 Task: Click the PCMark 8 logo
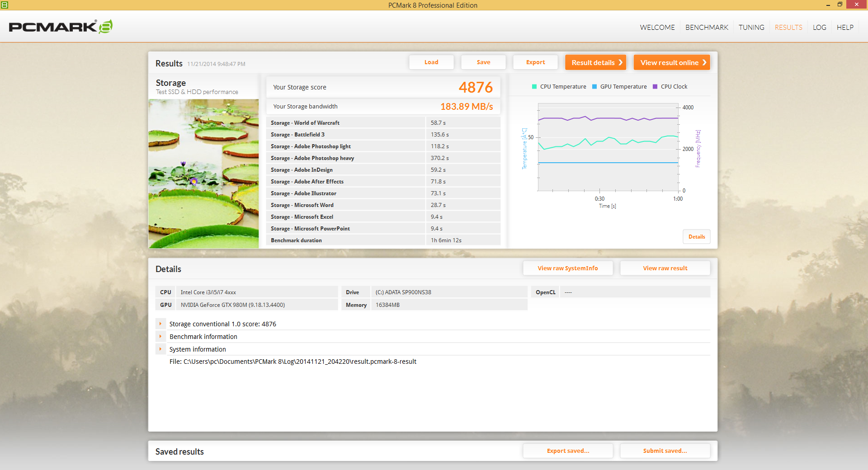click(x=61, y=27)
